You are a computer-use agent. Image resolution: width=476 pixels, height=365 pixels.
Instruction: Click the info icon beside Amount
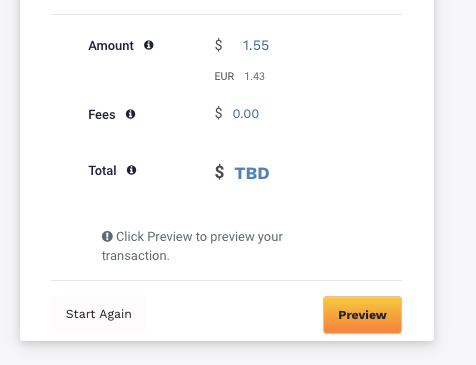[x=149, y=45]
